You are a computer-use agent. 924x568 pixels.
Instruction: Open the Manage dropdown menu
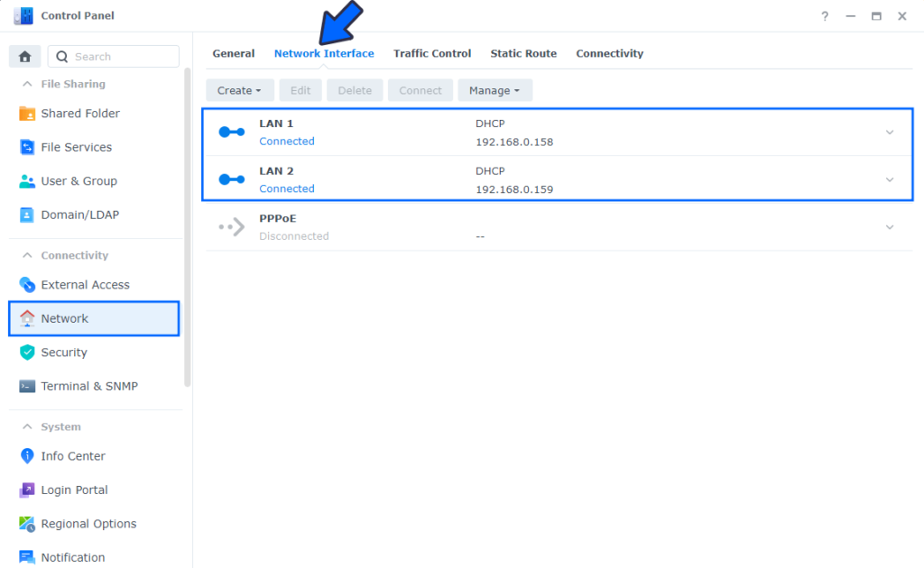tap(494, 90)
